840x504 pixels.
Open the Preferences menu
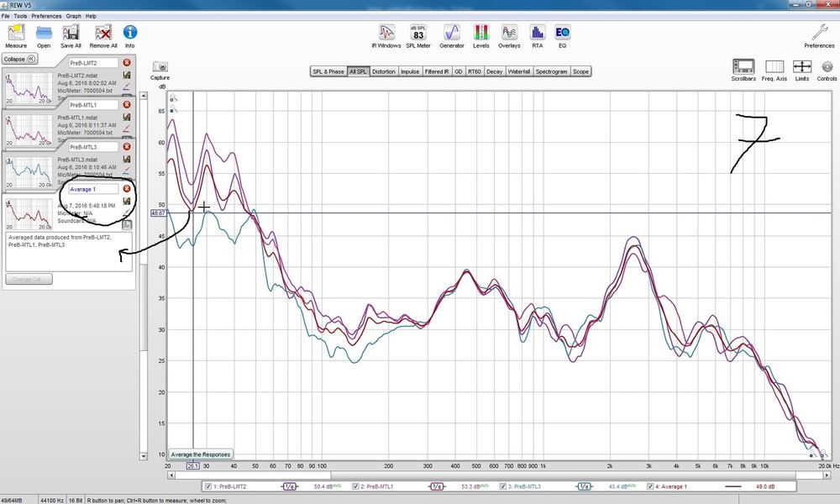(x=46, y=16)
